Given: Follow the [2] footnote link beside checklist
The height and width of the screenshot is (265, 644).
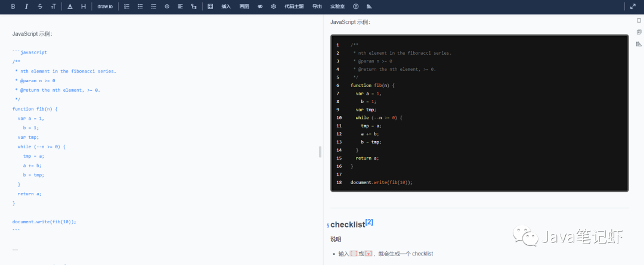Looking at the screenshot, I should click(x=369, y=222).
